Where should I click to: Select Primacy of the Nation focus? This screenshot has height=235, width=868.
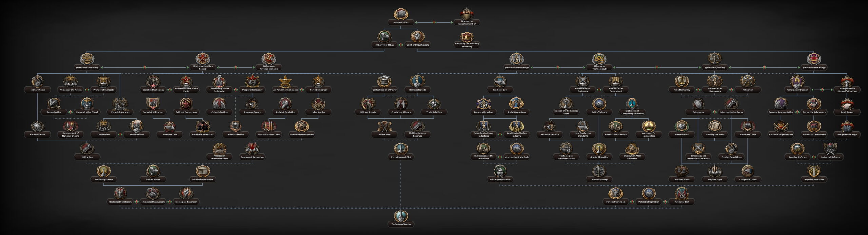71,84
